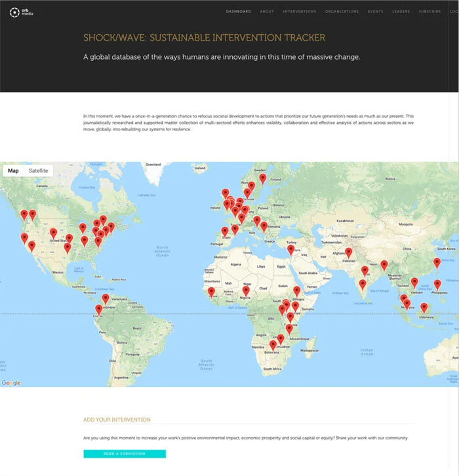
Task: Click the map pin over Venezuela
Action: [106, 300]
